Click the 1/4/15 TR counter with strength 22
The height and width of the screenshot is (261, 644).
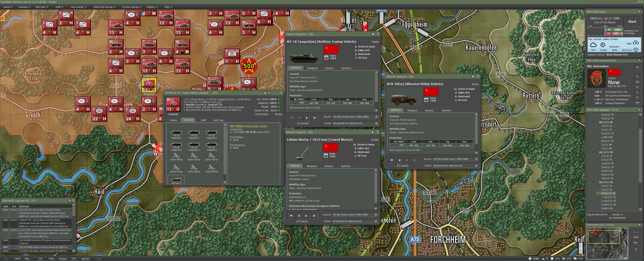tap(99, 114)
